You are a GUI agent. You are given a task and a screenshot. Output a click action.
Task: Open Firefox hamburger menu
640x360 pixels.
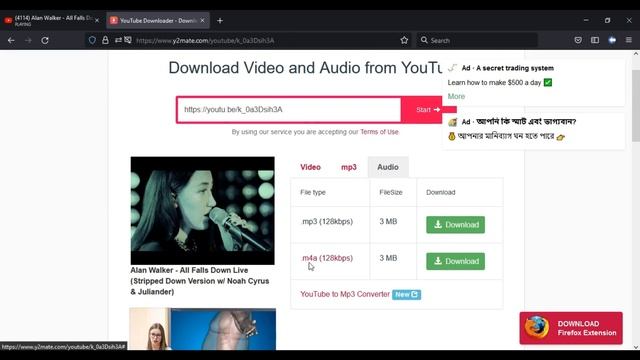coord(629,40)
